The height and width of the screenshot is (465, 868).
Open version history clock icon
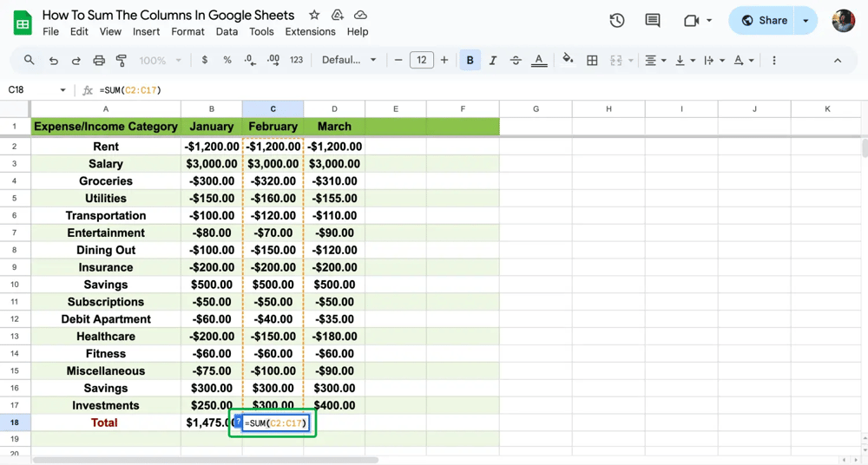pos(617,21)
